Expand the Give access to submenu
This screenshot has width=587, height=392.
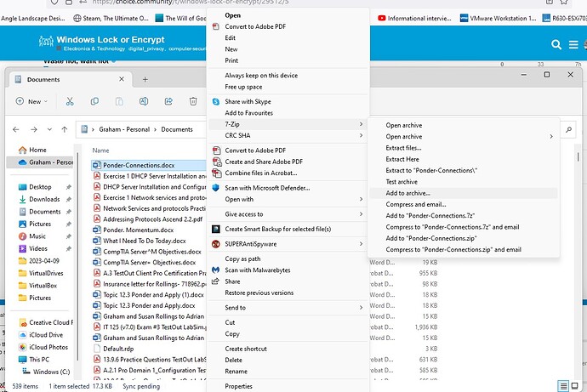(288, 214)
